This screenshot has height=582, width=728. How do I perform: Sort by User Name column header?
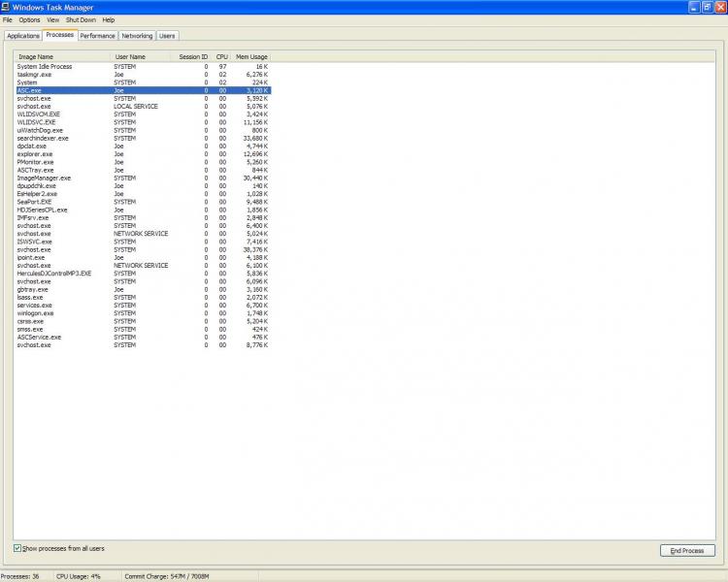tap(139, 56)
